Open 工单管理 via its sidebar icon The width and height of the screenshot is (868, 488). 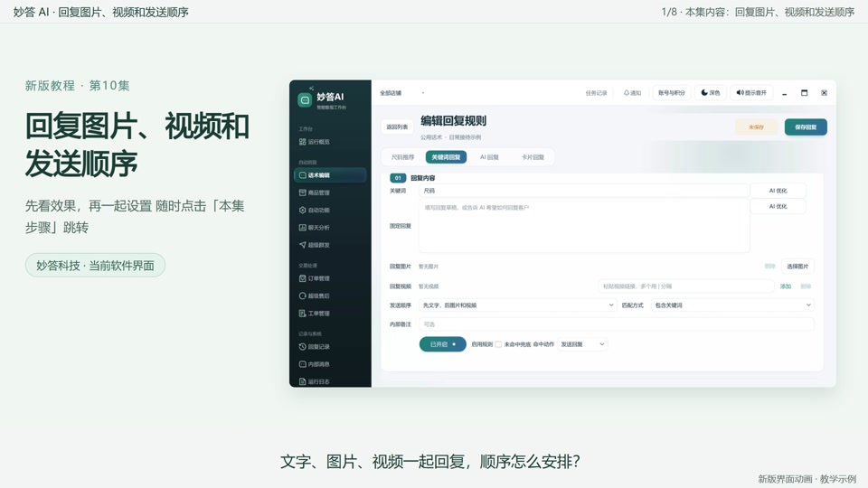302,314
